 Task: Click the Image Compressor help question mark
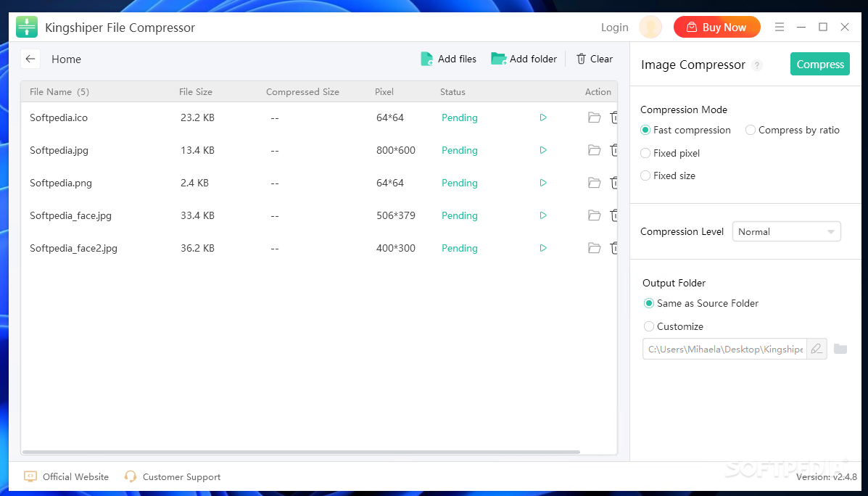pyautogui.click(x=757, y=65)
